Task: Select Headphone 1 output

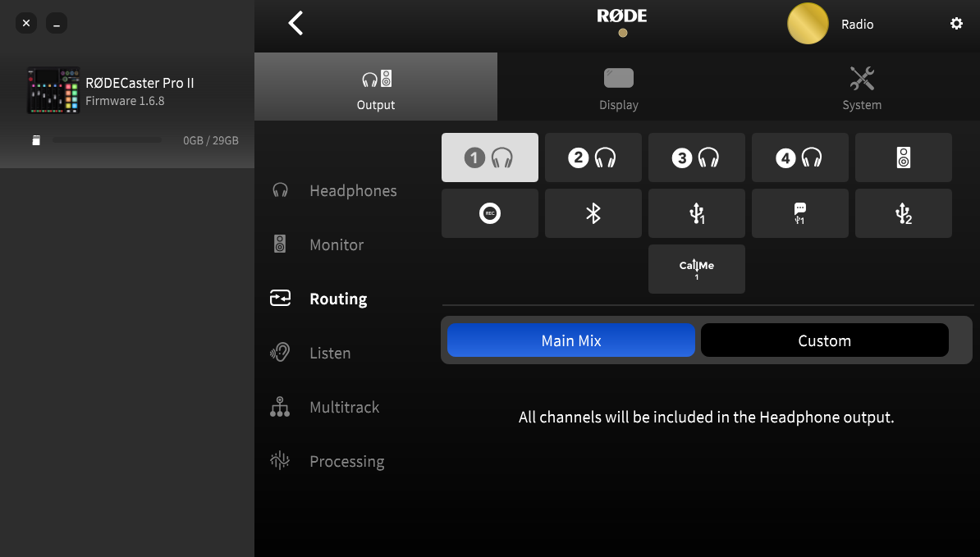Action: tap(489, 158)
